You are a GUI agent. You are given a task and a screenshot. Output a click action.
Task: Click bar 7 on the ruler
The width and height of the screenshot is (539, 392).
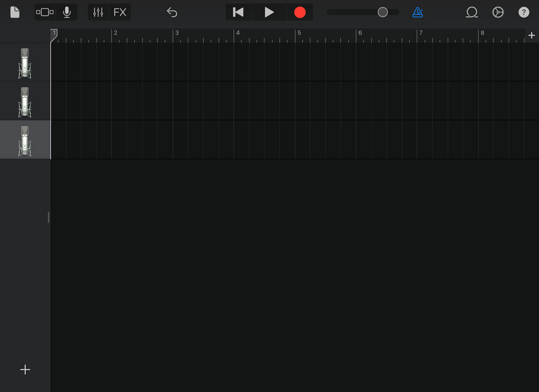tap(421, 33)
